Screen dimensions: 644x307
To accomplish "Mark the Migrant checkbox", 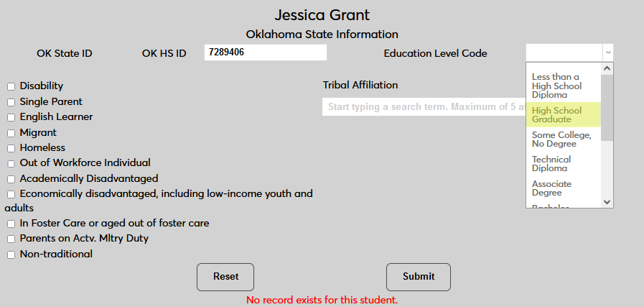I will click(x=11, y=133).
